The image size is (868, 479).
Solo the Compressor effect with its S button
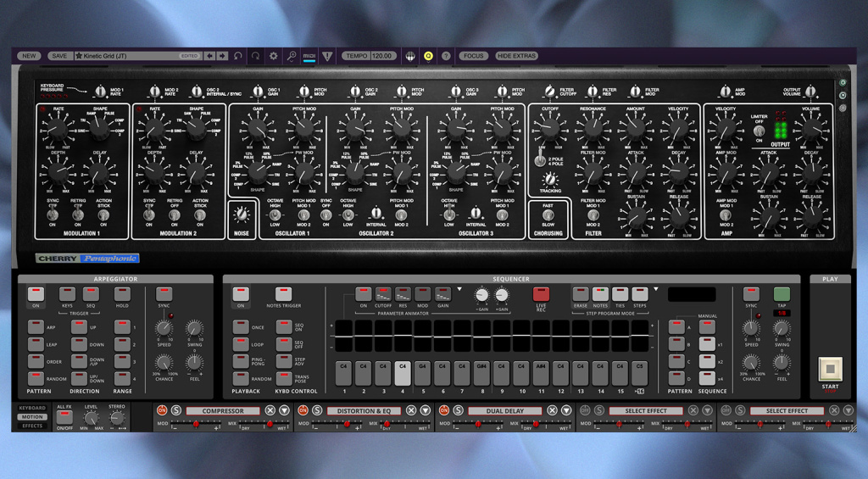(176, 410)
